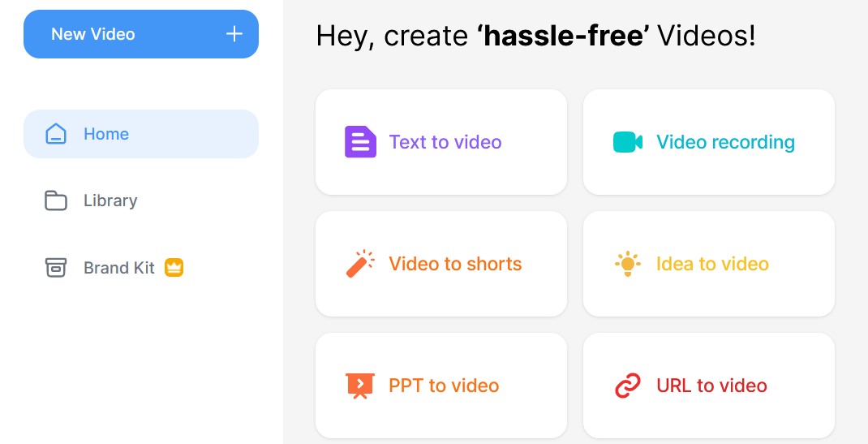
Task: Click the teal camera icon
Action: pos(628,142)
